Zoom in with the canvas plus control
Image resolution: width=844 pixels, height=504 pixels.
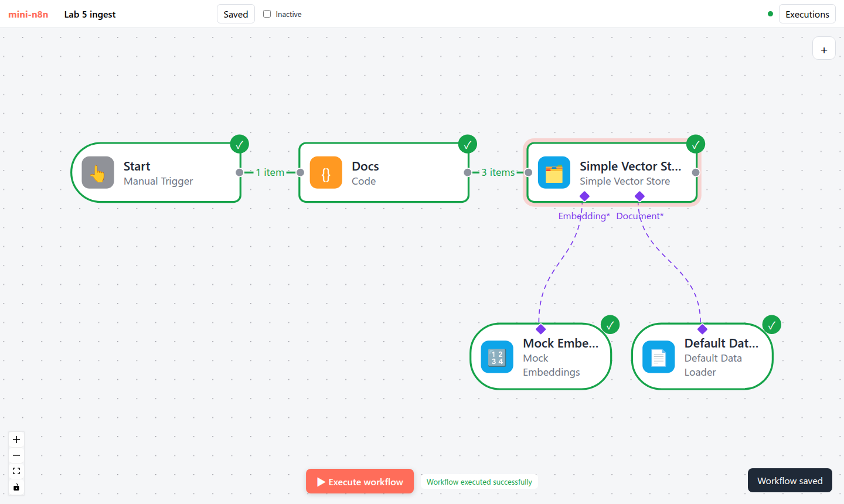[x=16, y=440]
